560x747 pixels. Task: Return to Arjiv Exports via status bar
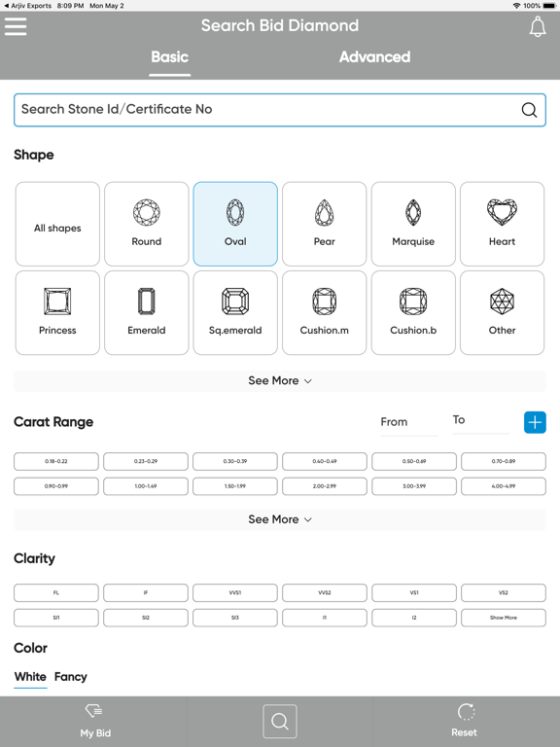tap(27, 6)
